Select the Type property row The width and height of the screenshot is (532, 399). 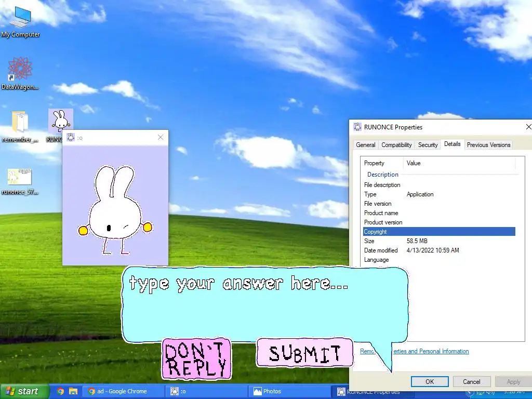point(439,194)
